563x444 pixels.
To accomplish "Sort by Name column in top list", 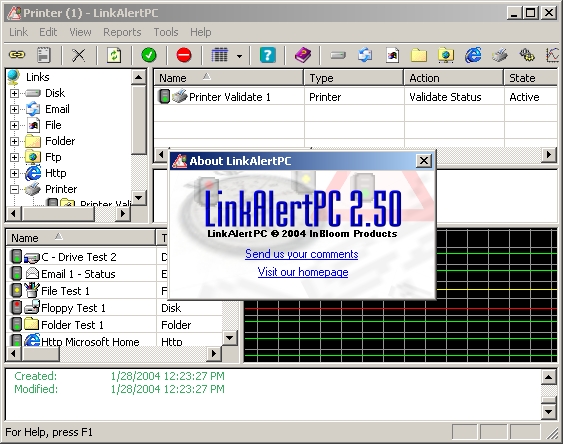I will click(x=229, y=78).
